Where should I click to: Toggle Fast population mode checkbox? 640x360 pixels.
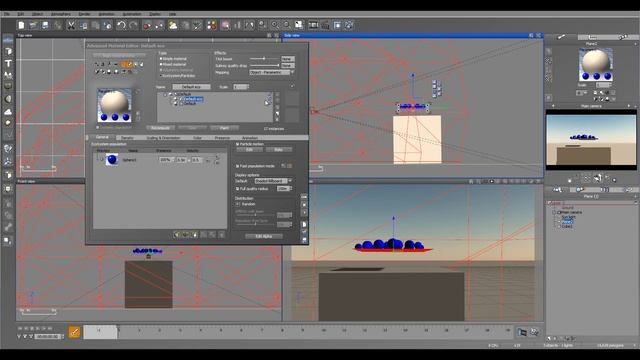pyautogui.click(x=238, y=166)
